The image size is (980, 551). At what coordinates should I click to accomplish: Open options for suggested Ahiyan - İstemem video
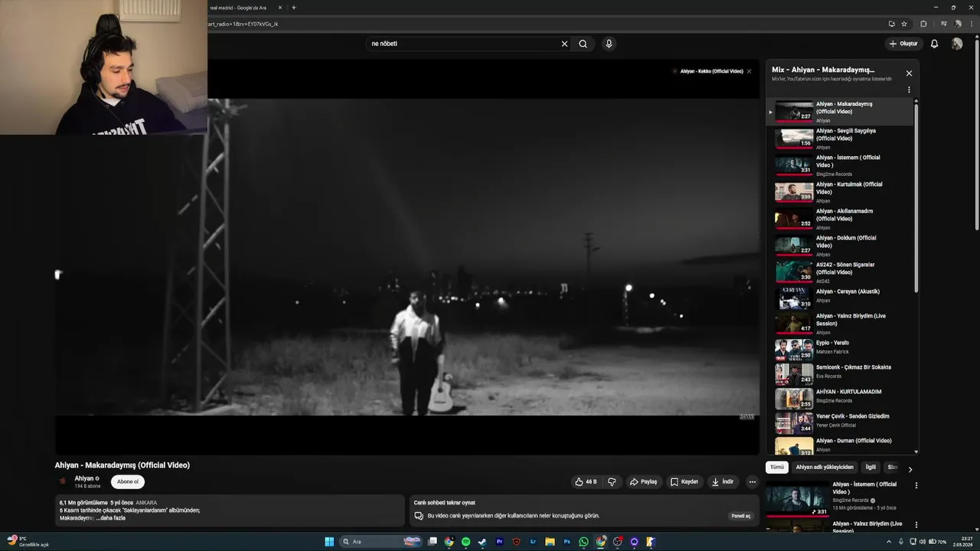pyautogui.click(x=916, y=485)
